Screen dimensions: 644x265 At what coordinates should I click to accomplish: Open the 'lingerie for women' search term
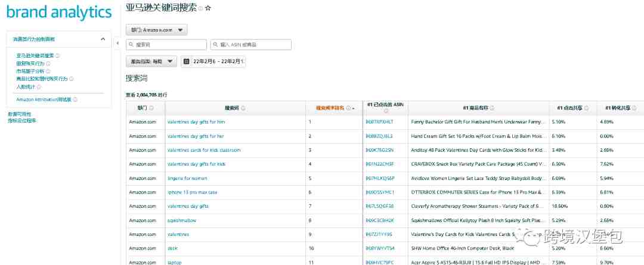[x=187, y=179]
